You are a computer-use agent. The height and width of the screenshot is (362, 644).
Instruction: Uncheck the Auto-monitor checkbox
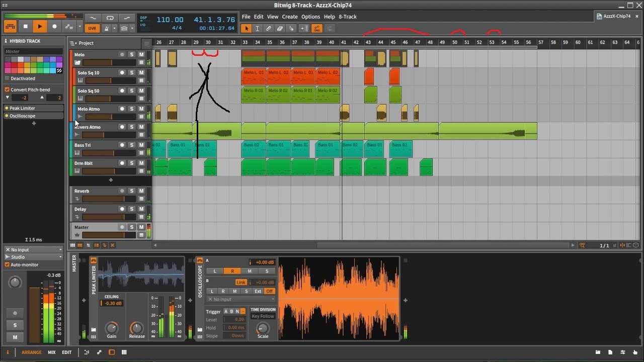pos(7,264)
